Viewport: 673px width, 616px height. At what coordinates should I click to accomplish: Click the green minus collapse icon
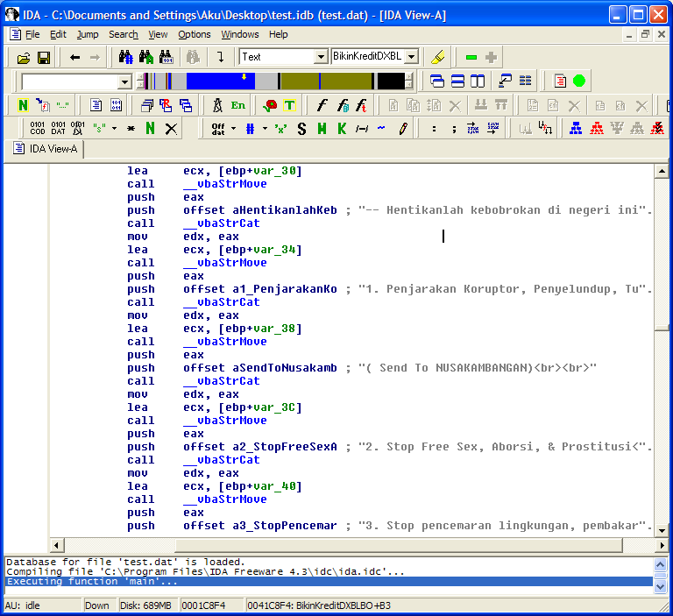(x=471, y=57)
